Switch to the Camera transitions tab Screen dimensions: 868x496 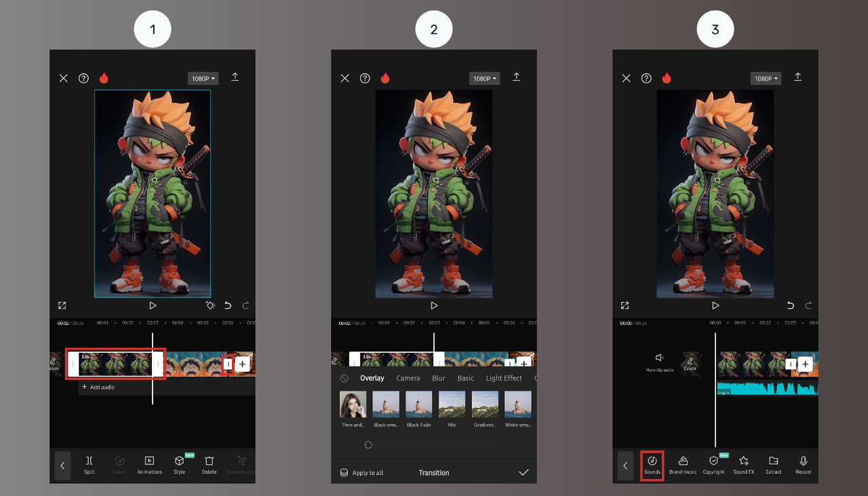408,378
